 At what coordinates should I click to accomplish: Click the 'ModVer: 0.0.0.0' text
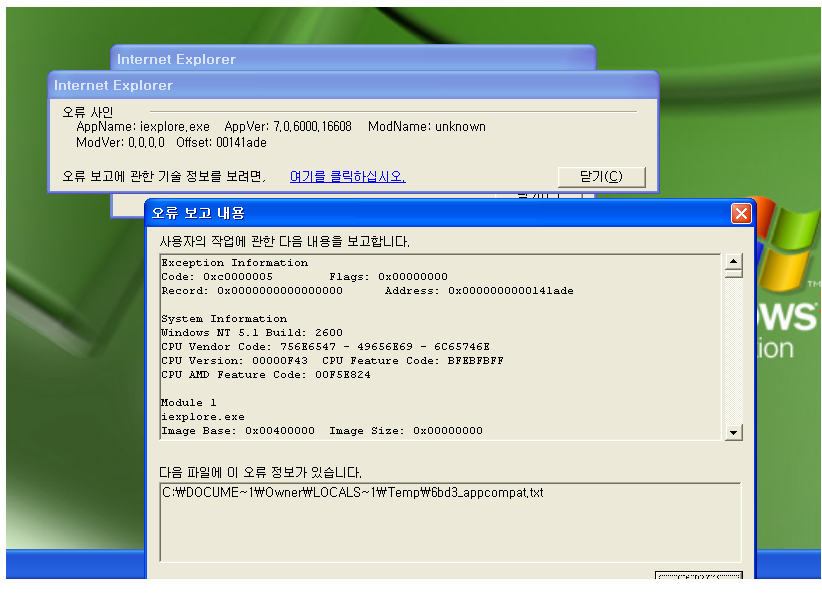click(x=120, y=143)
